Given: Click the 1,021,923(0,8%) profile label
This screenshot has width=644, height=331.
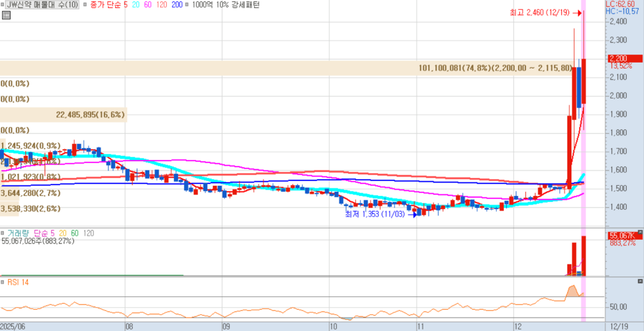Looking at the screenshot, I should (x=31, y=177).
